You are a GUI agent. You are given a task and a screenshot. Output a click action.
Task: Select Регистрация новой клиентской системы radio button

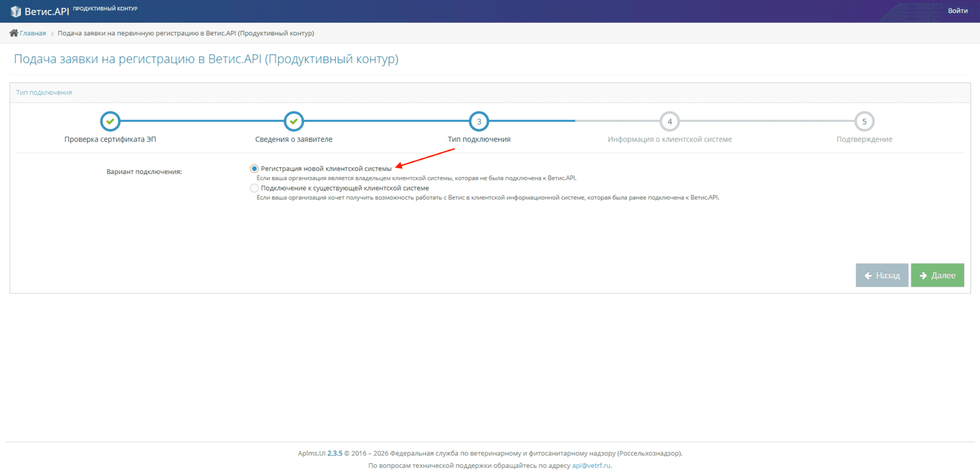pos(254,169)
